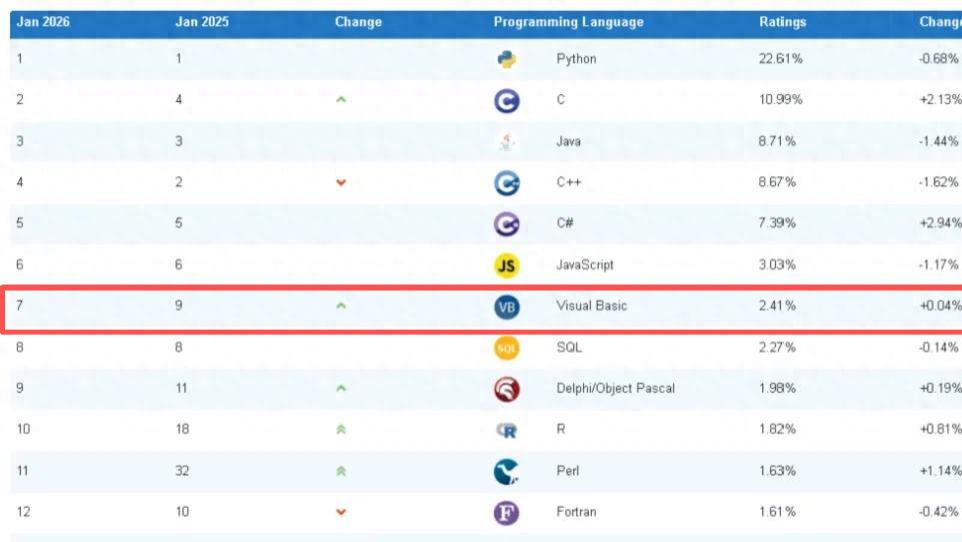Screen dimensions: 962x542
Task: Click the red down arrow in Fortran row
Action: click(x=341, y=512)
